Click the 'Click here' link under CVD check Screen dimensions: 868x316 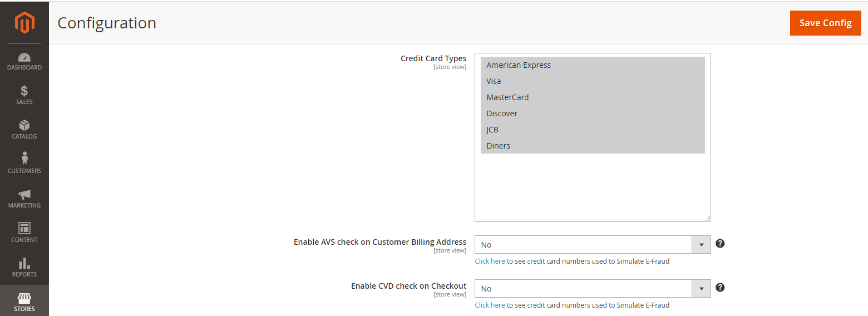pos(490,305)
